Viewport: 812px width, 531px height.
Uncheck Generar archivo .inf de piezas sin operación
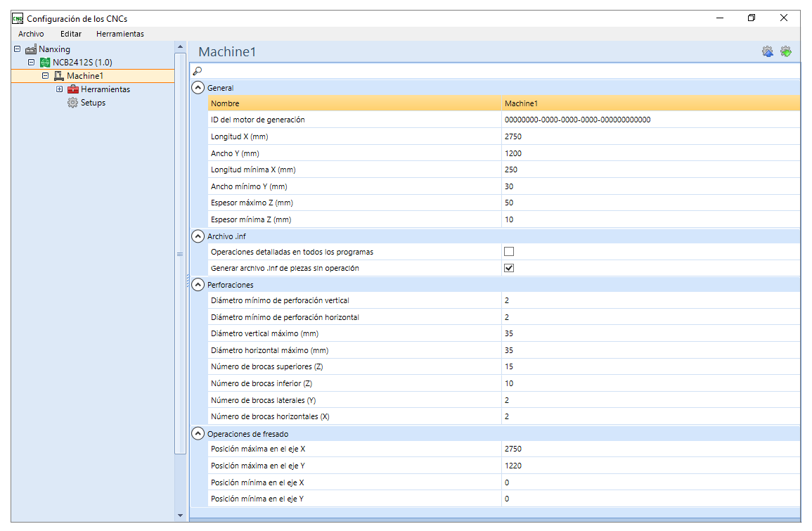point(509,268)
